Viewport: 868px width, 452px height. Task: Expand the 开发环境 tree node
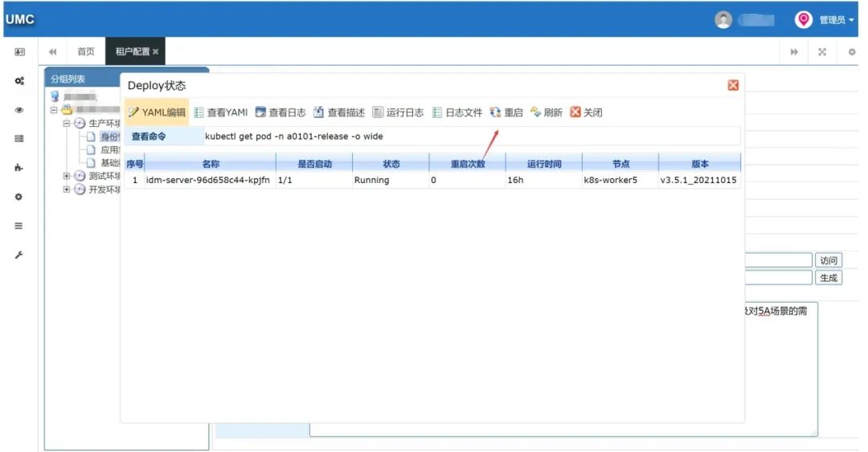(x=67, y=189)
